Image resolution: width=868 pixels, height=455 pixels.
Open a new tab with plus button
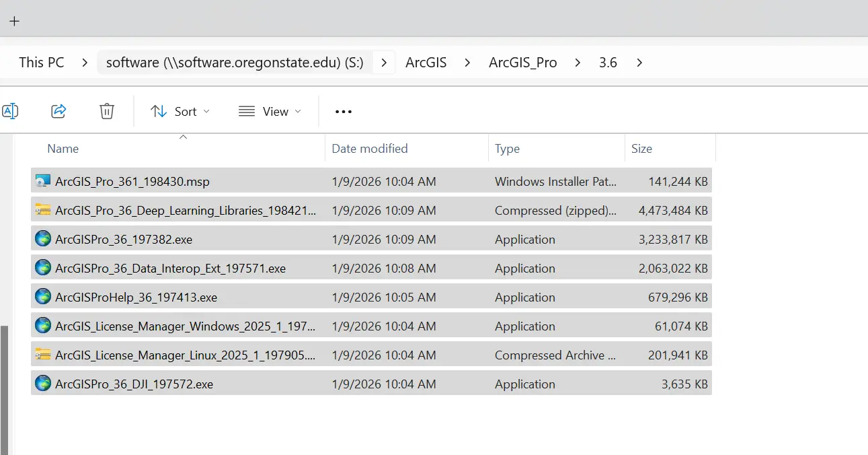click(14, 21)
